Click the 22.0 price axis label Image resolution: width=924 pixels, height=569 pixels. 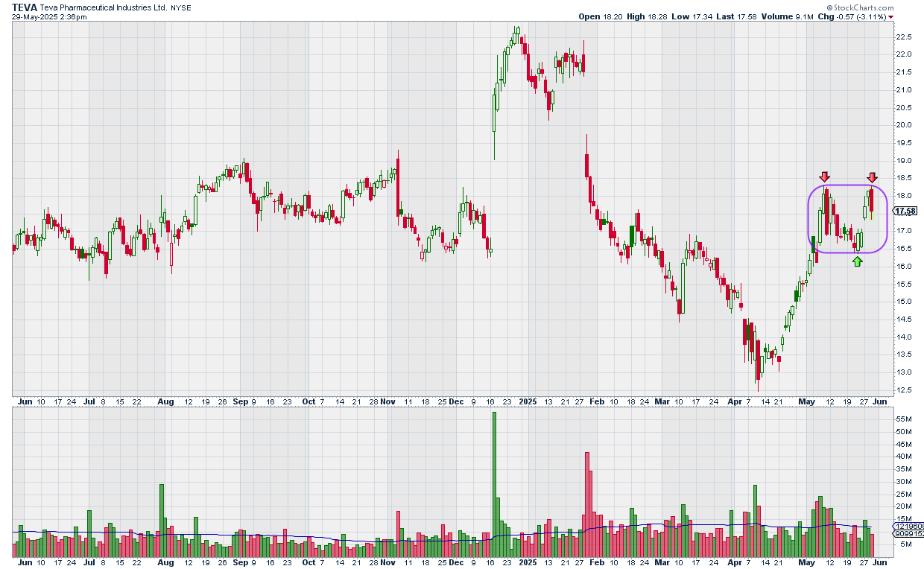pyautogui.click(x=903, y=54)
